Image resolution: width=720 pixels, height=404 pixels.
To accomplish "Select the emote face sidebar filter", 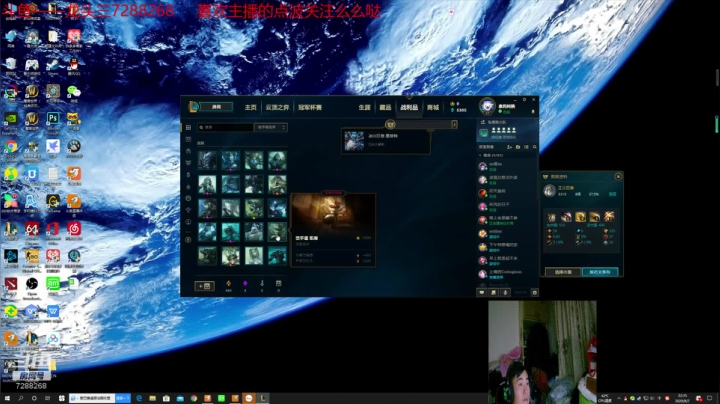I will tap(188, 198).
